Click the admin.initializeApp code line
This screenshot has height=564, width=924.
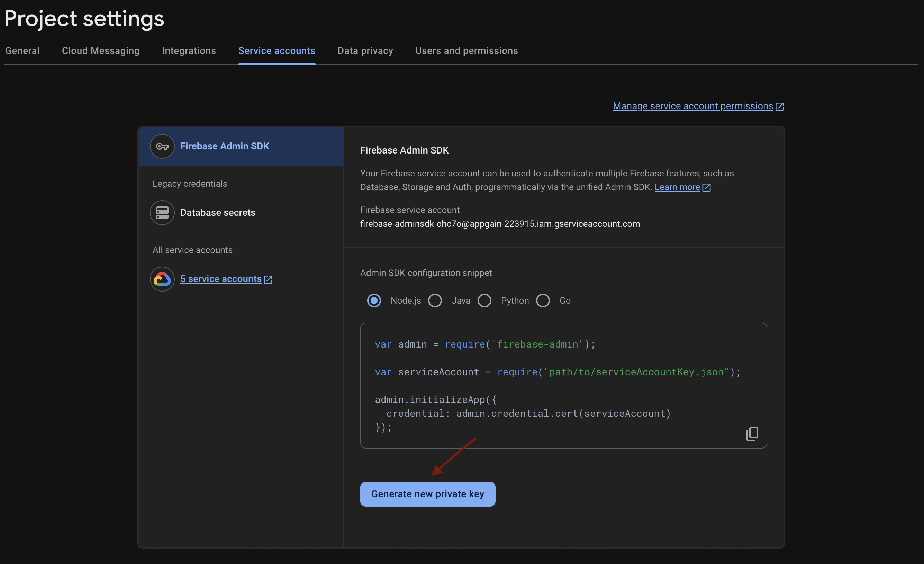[435, 399]
